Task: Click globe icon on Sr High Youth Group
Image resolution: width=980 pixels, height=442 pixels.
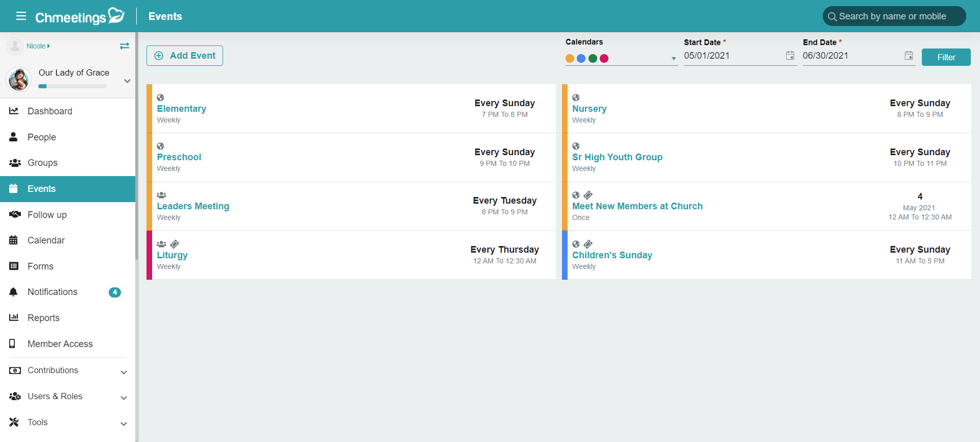Action: tap(576, 146)
